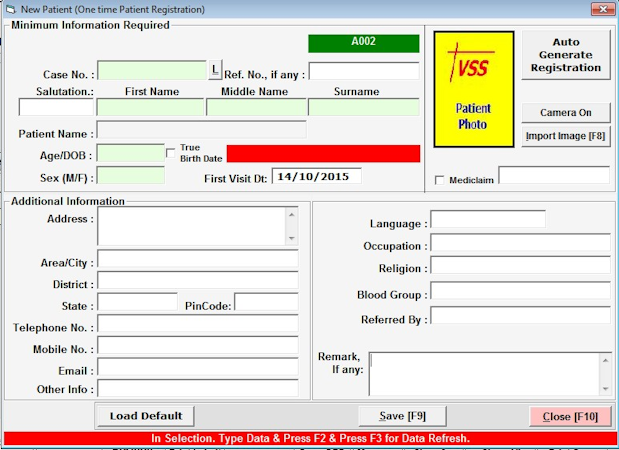
Task: Click the Address scrollbar down arrow
Action: pos(292,238)
